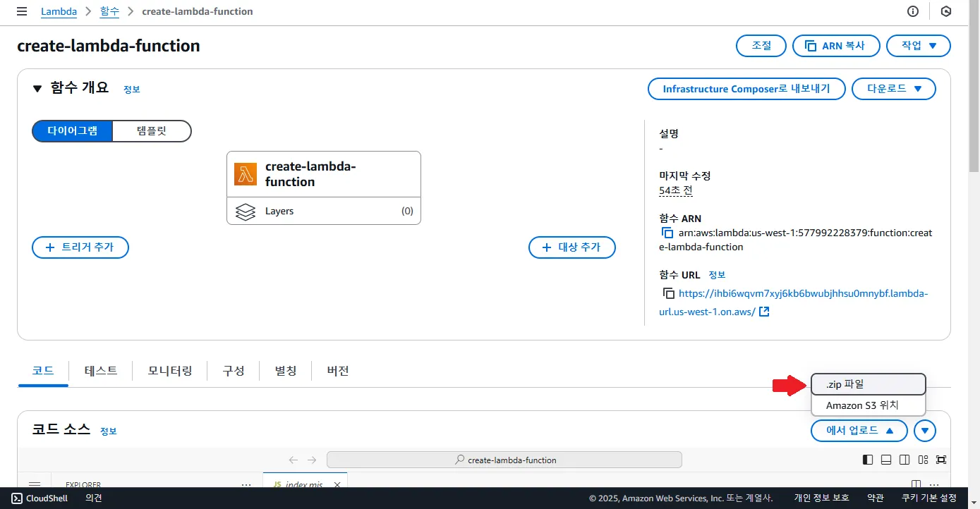Copy the function ARN using copy icon

(x=667, y=233)
